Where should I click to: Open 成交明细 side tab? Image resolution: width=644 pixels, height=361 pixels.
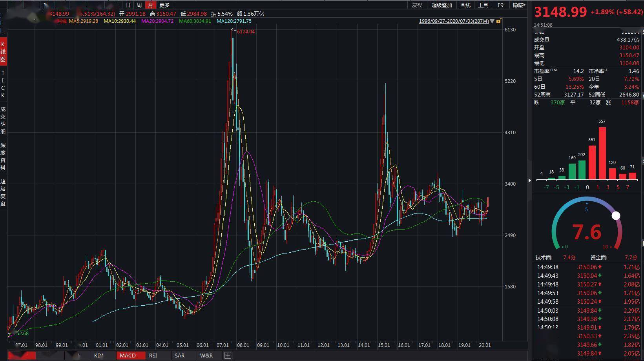click(3, 120)
